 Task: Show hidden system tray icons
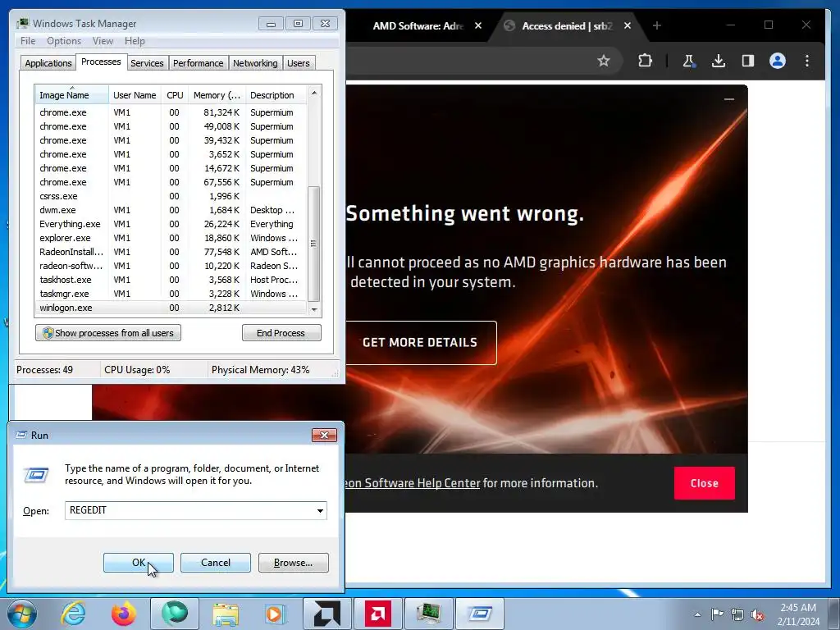click(x=697, y=614)
